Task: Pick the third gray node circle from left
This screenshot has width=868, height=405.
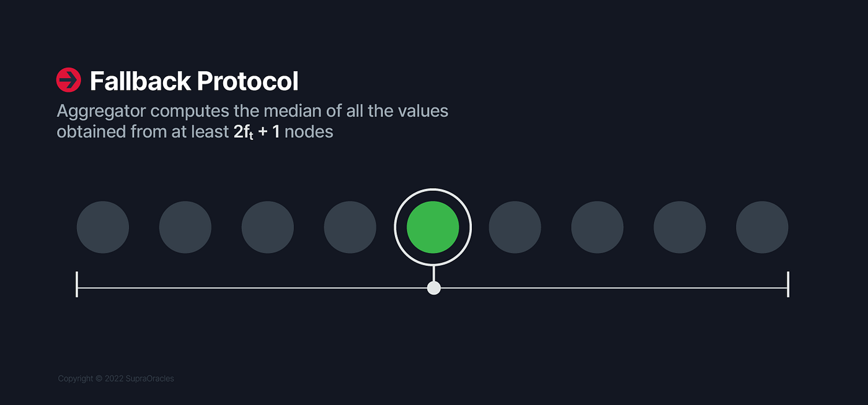Action: (x=268, y=227)
